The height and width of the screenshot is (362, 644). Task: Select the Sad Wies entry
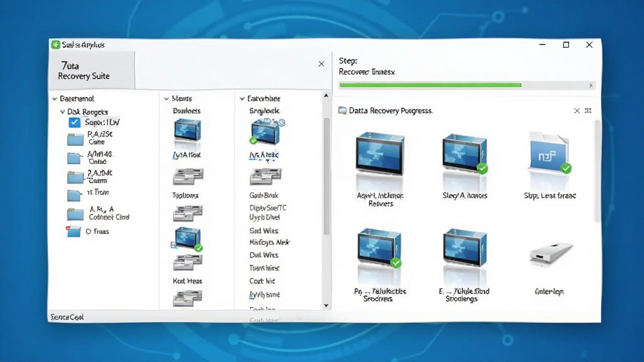coord(264,231)
